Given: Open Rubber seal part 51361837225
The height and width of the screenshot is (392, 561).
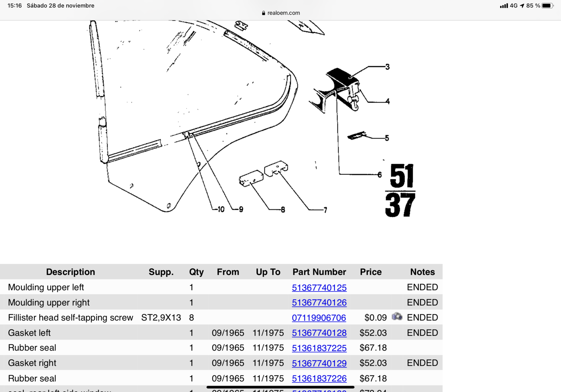Looking at the screenshot, I should [x=319, y=348].
